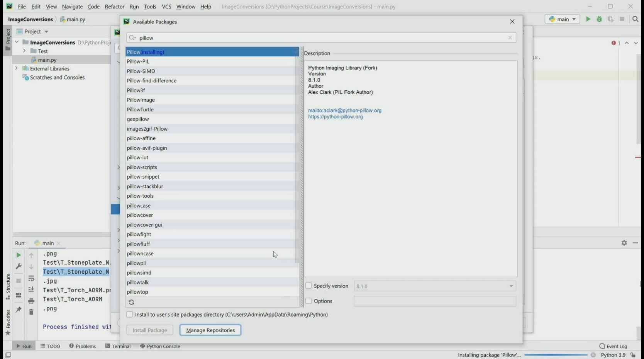Focus the package search input field
Image resolution: width=644 pixels, height=359 pixels.
(x=321, y=38)
